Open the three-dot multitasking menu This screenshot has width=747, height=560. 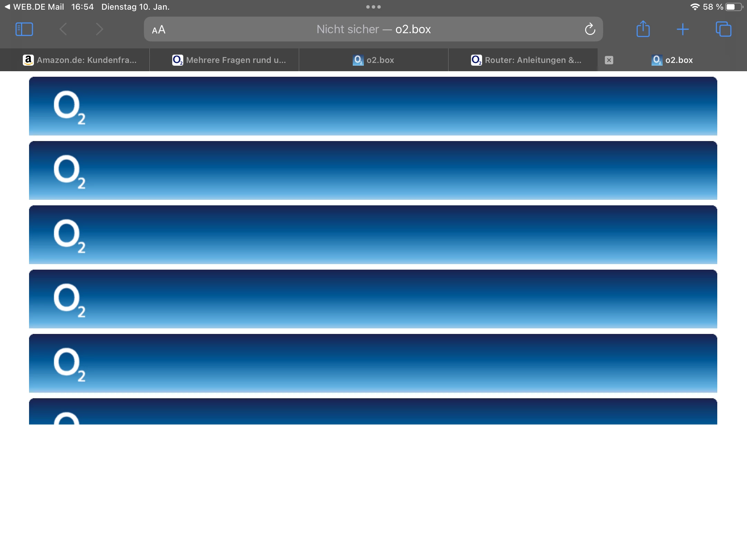(373, 7)
